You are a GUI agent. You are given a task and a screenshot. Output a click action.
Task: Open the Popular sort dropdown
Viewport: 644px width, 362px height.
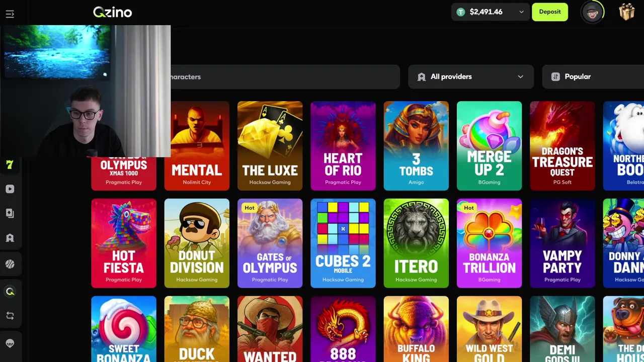pos(593,77)
